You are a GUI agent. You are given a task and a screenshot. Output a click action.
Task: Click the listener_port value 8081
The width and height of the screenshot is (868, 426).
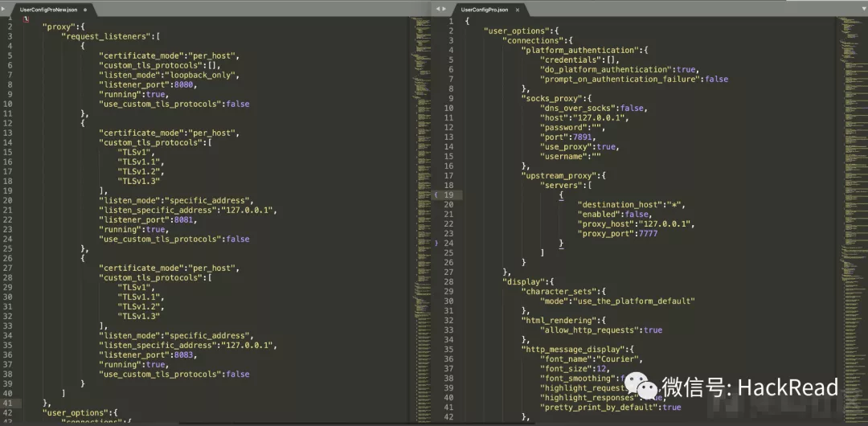[186, 220]
